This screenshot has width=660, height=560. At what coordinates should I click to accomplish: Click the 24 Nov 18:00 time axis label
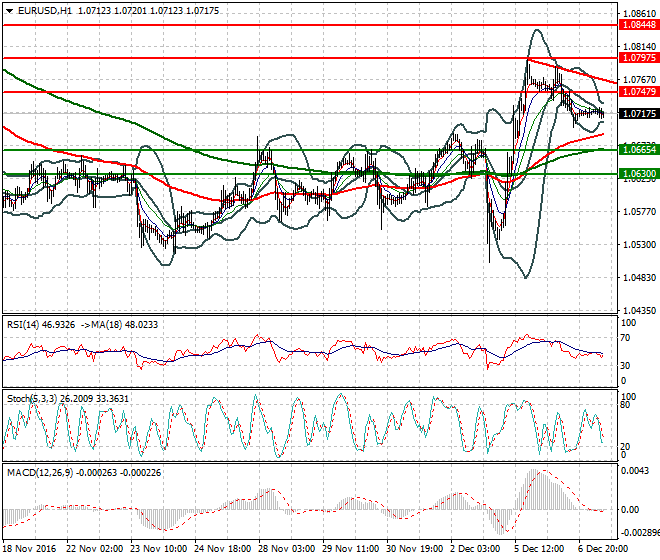click(x=223, y=549)
